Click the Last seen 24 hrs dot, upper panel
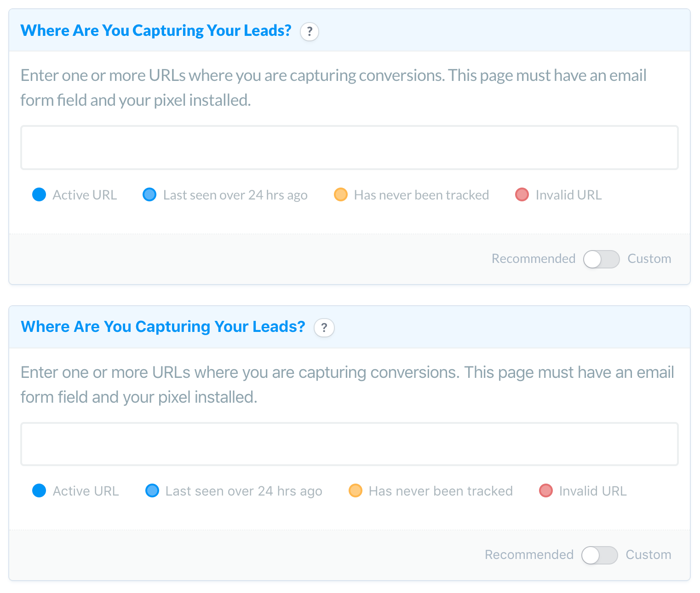Image resolution: width=700 pixels, height=593 pixels. (150, 195)
